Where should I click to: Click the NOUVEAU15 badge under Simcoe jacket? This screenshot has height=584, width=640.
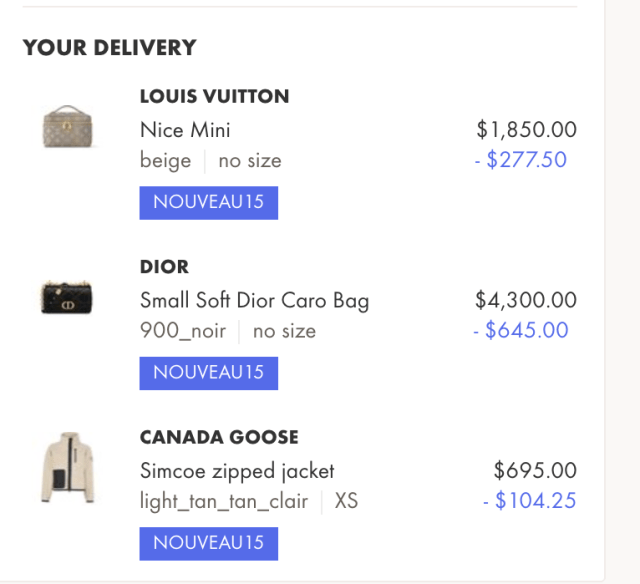tap(208, 543)
